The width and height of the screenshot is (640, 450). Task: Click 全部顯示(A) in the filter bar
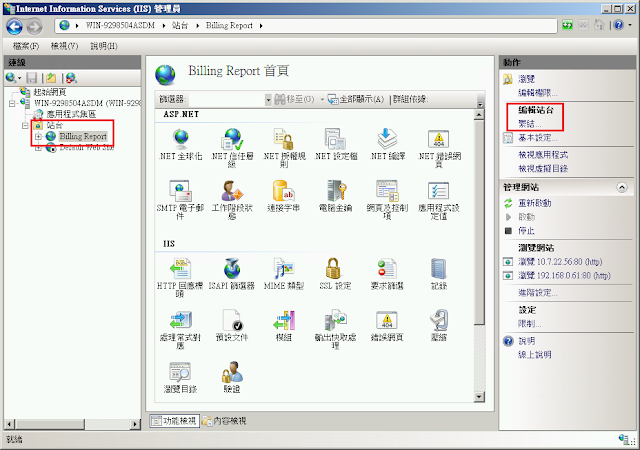click(x=356, y=99)
